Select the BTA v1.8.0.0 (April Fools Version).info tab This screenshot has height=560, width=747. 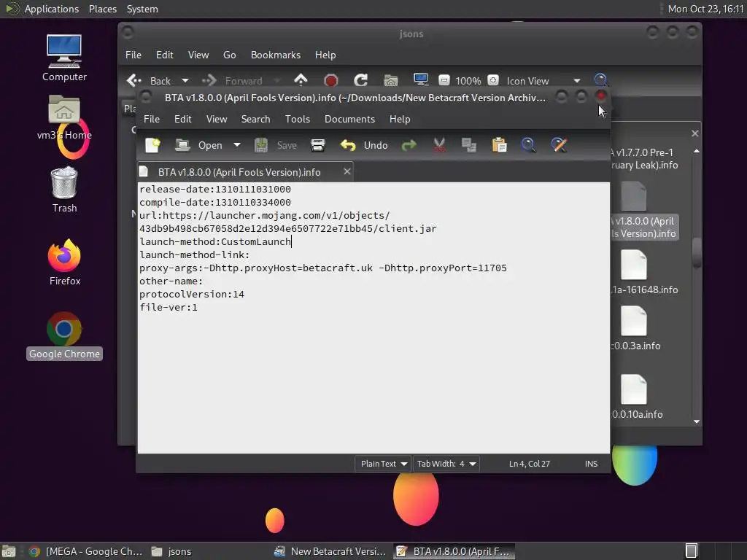[239, 172]
